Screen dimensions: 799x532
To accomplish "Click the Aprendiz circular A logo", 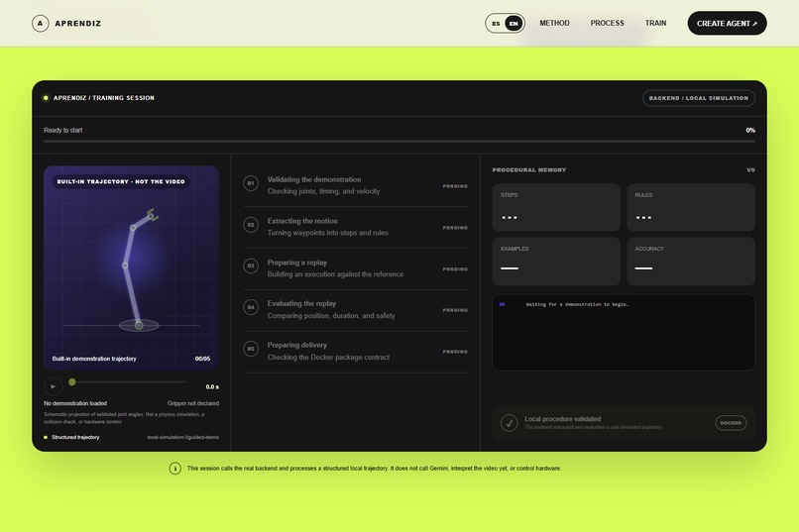I will coord(41,23).
